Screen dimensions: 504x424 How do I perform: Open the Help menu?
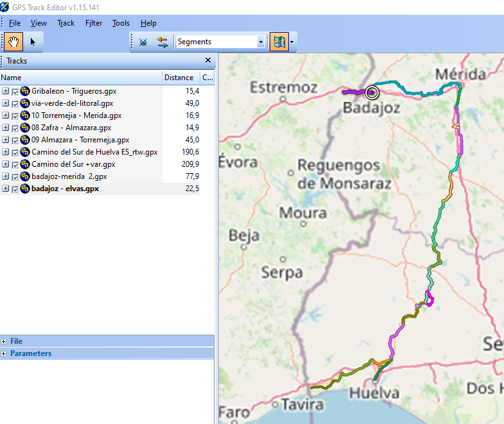pyautogui.click(x=148, y=23)
